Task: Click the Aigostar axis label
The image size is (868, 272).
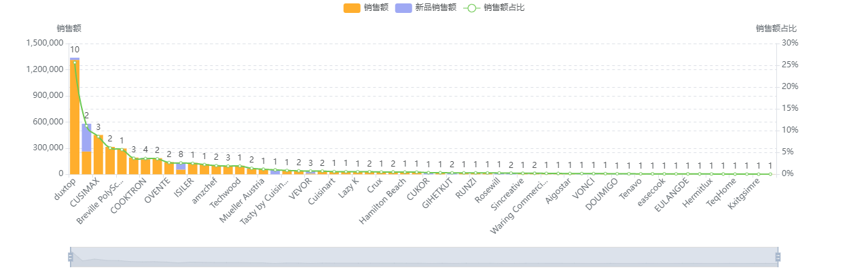Action: point(560,192)
